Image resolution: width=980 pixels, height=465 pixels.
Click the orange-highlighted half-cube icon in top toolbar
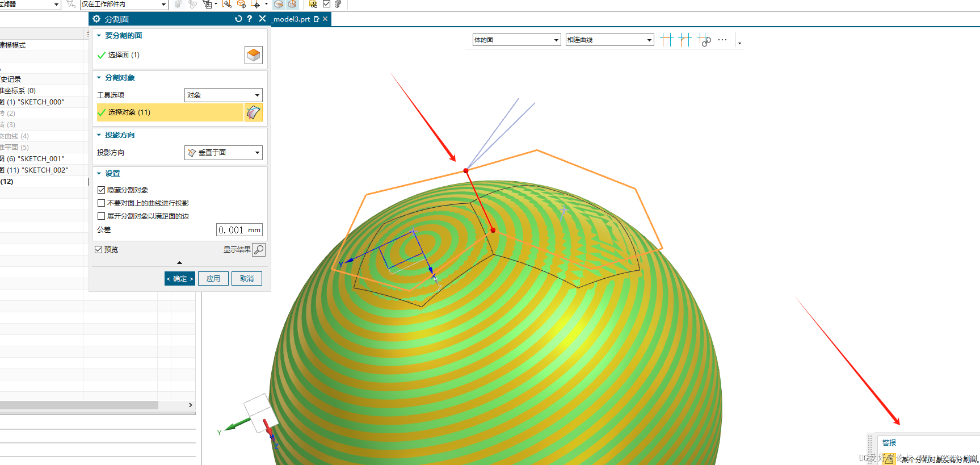[x=279, y=5]
